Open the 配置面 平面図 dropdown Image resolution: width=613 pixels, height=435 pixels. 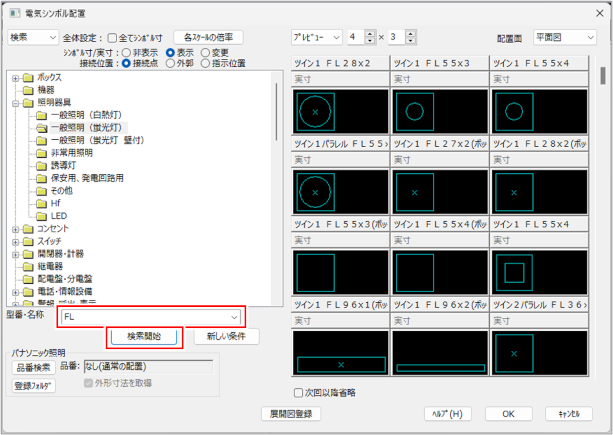(x=565, y=37)
